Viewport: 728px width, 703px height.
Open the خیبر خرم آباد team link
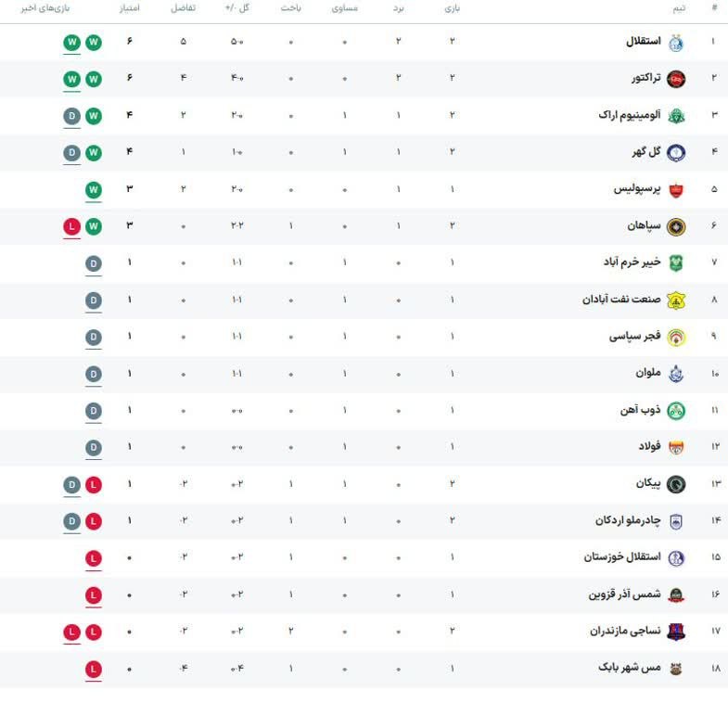632,262
